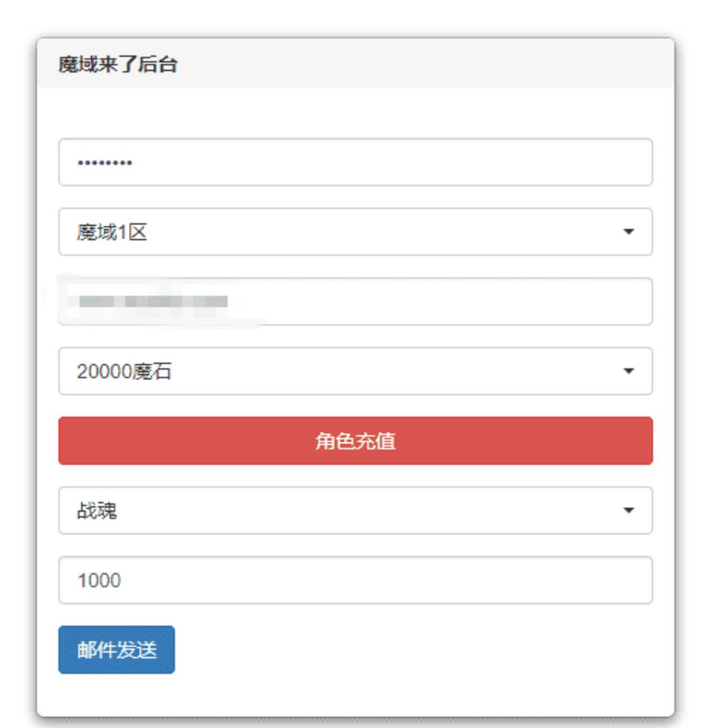
Task: Select the dotted password text
Action: 101,162
